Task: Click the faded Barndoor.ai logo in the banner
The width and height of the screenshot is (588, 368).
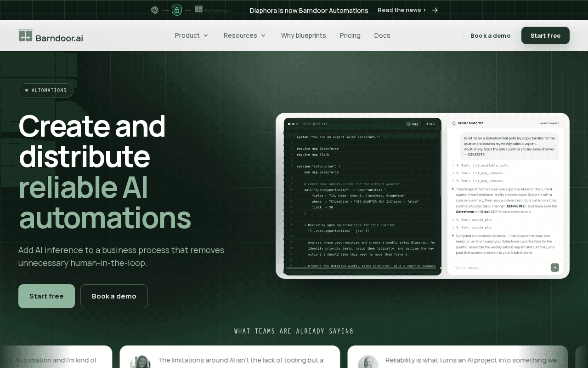Action: coord(213,10)
